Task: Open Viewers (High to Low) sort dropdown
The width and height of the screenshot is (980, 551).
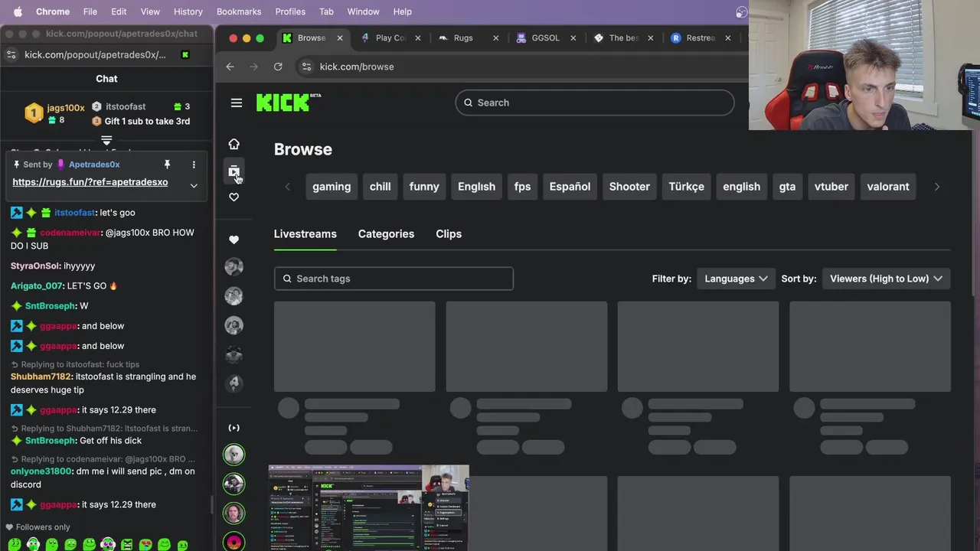Action: click(x=886, y=279)
